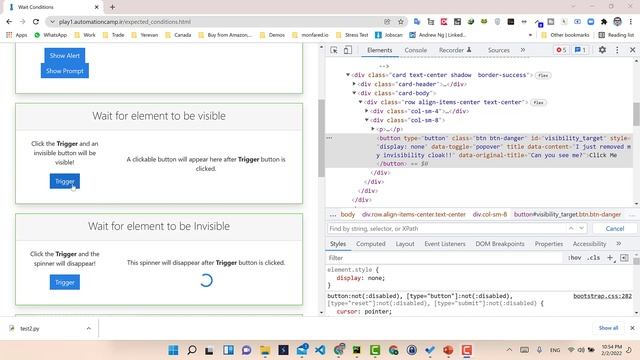
Task: Open DevTools settings gear
Action: click(602, 50)
